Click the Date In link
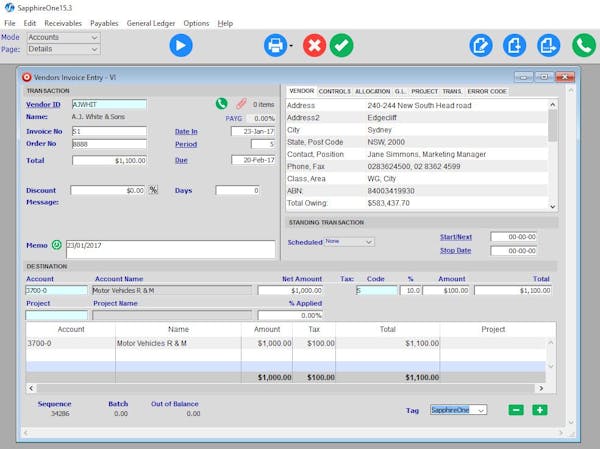 pyautogui.click(x=186, y=131)
